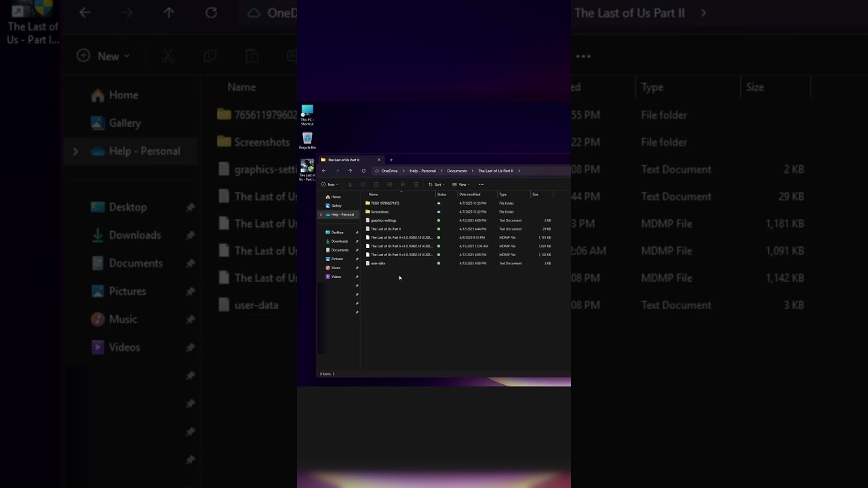Expand chevron after OneDrive breadcrumb

click(403, 171)
